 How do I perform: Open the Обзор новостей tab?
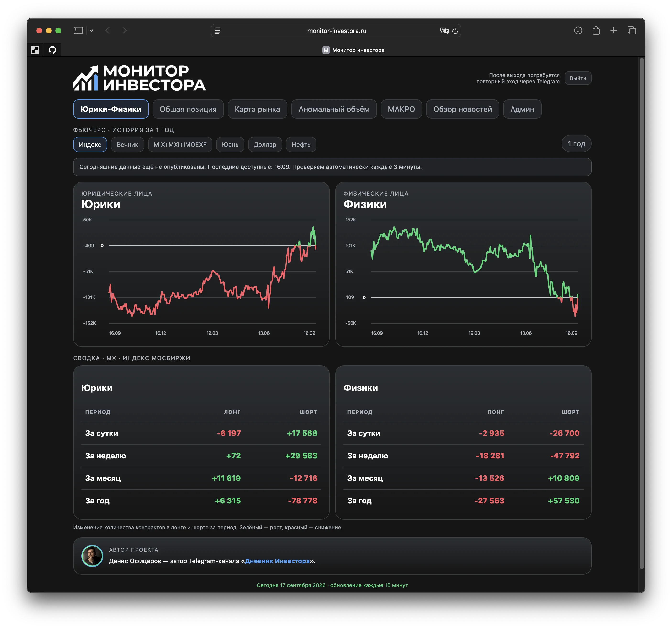coord(463,109)
